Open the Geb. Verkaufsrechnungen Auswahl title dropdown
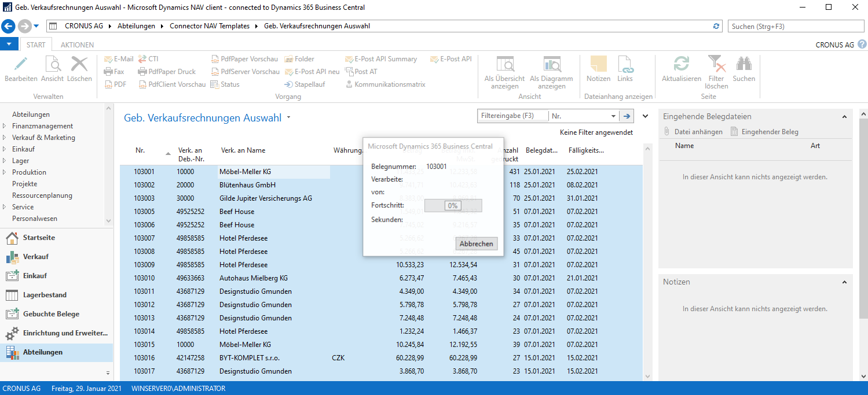The image size is (868, 395). (288, 118)
